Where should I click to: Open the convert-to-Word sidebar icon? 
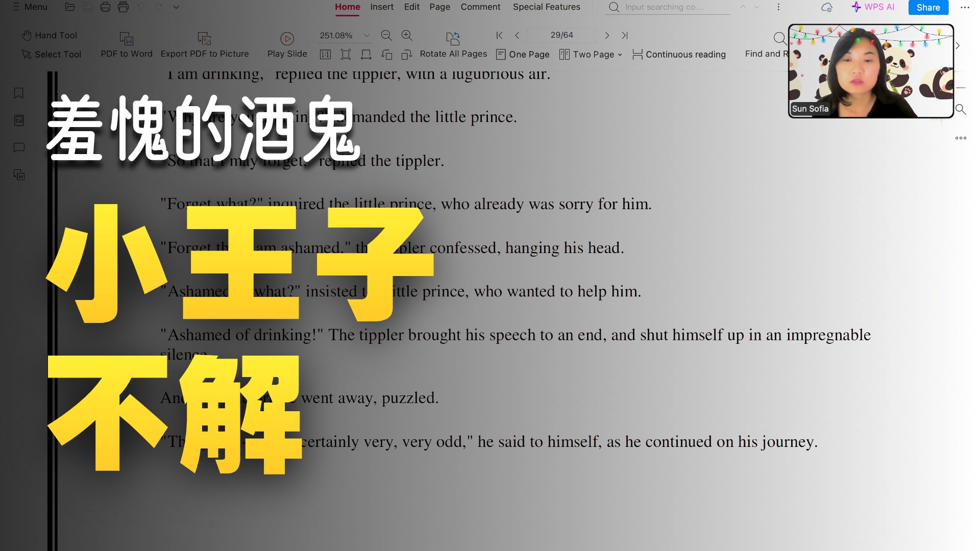19,175
